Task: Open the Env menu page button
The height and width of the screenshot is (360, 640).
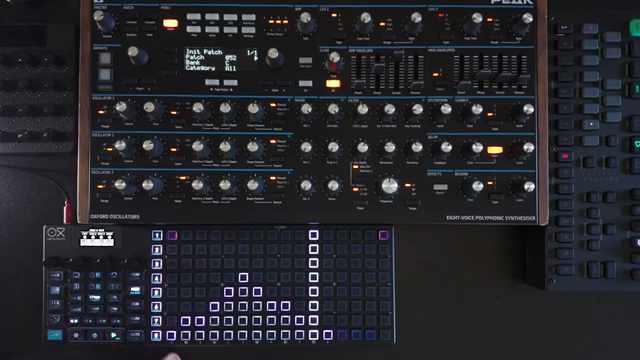Action: click(212, 17)
